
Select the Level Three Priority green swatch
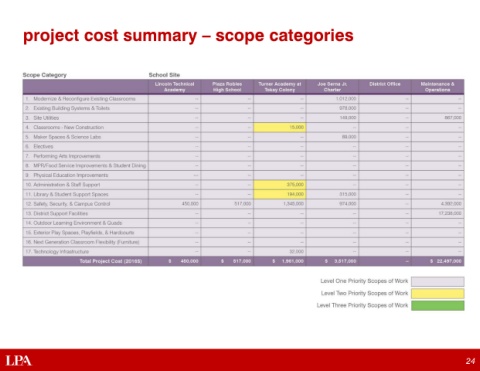tap(437, 305)
